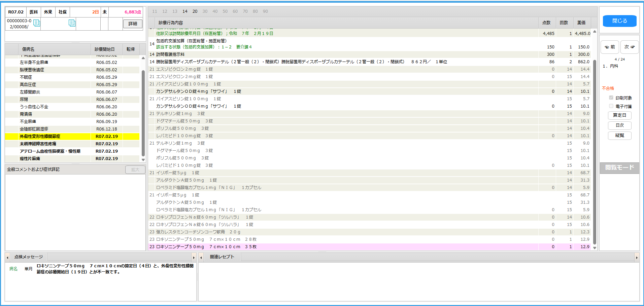Click the 不合格 status label

(x=608, y=88)
